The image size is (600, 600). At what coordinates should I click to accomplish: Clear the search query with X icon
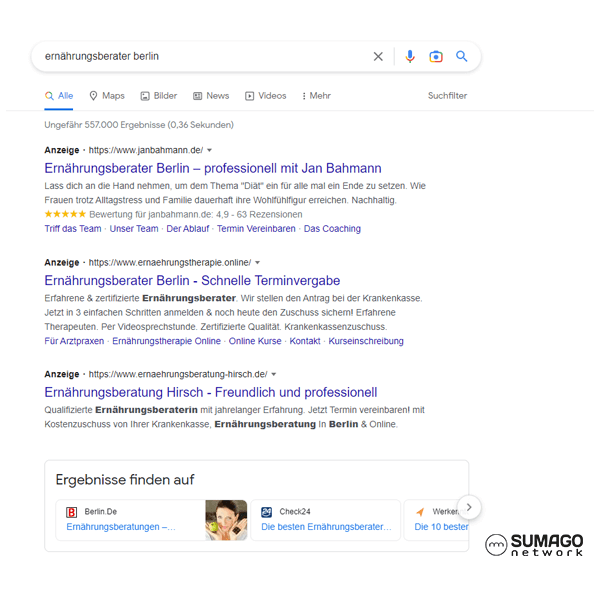pyautogui.click(x=378, y=57)
